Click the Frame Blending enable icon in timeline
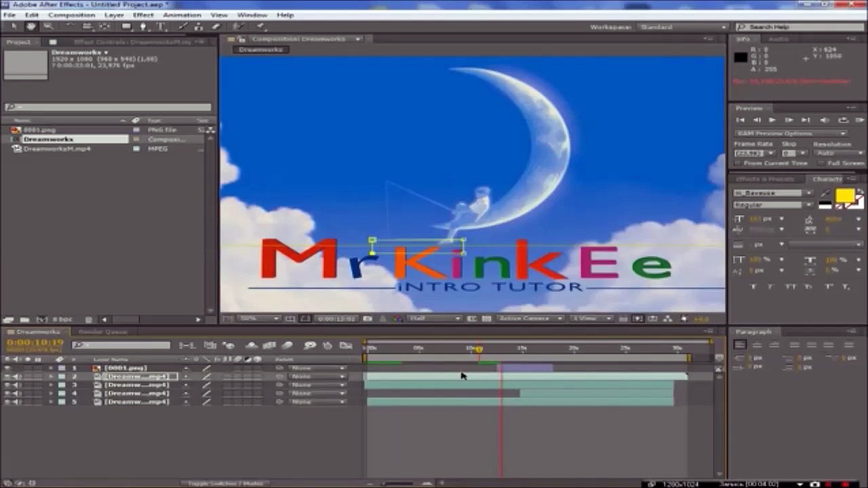The height and width of the screenshot is (488, 868). 270,346
